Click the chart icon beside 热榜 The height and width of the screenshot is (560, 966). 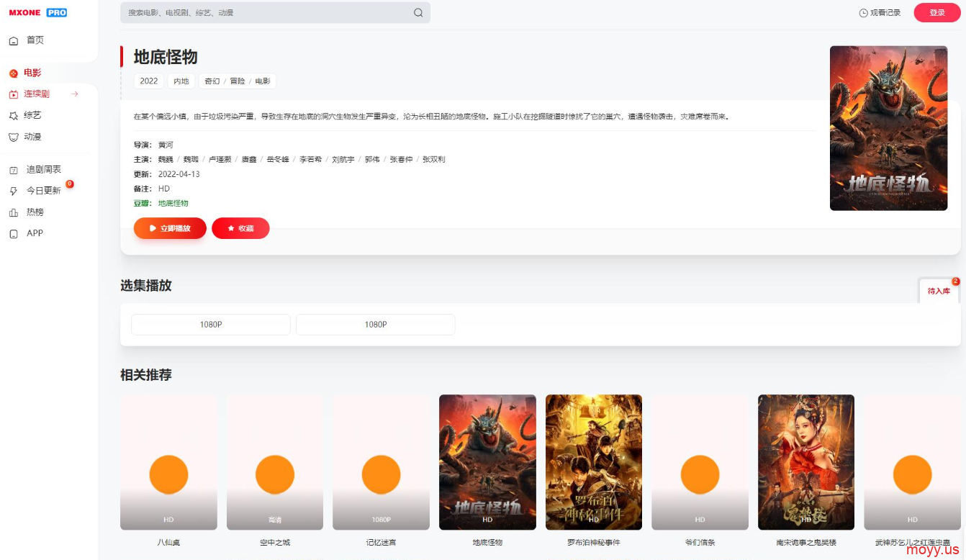coord(14,213)
